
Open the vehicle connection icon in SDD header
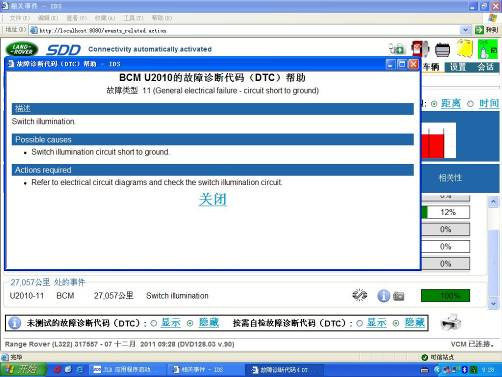click(397, 49)
